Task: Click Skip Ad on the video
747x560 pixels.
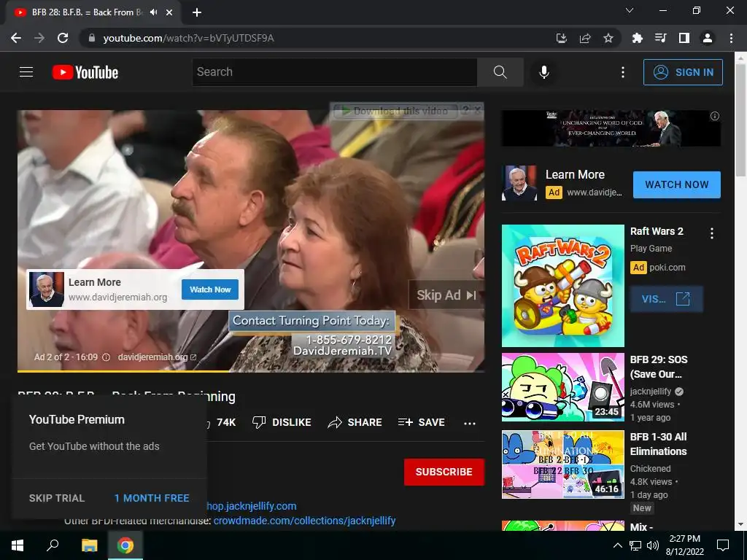Action: pos(446,295)
